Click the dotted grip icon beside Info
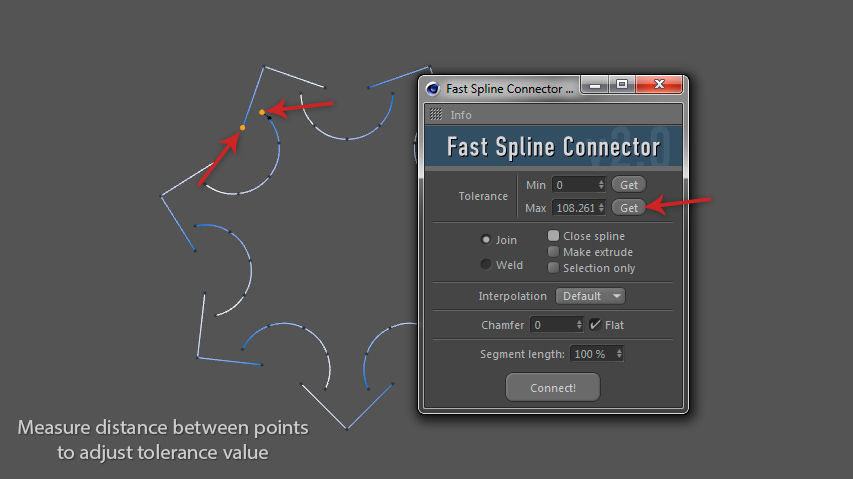This screenshot has height=479, width=853. (436, 114)
